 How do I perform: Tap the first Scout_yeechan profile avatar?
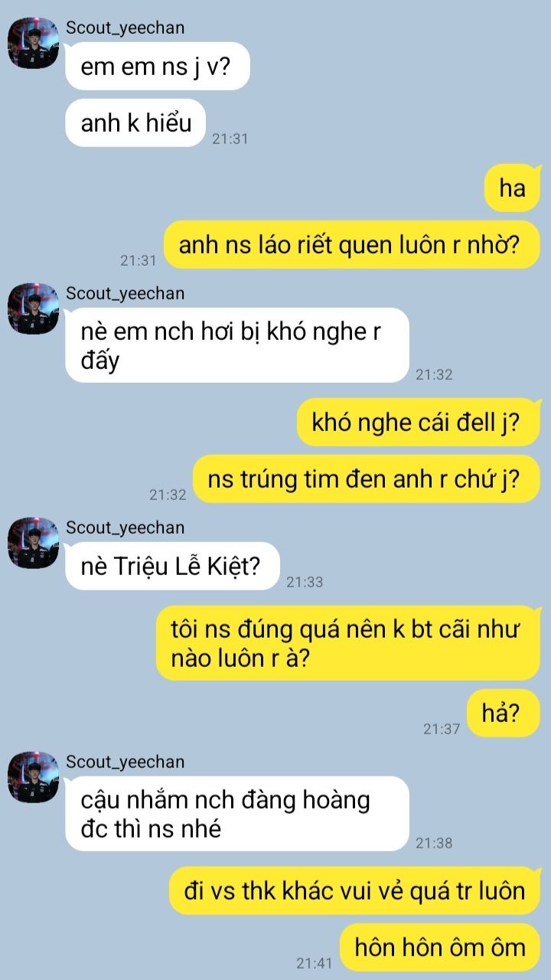(x=33, y=43)
